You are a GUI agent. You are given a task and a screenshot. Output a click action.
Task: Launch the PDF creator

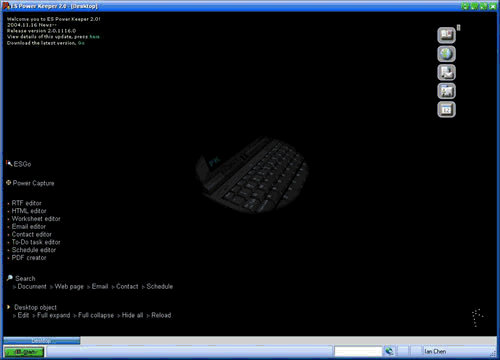pos(29,258)
